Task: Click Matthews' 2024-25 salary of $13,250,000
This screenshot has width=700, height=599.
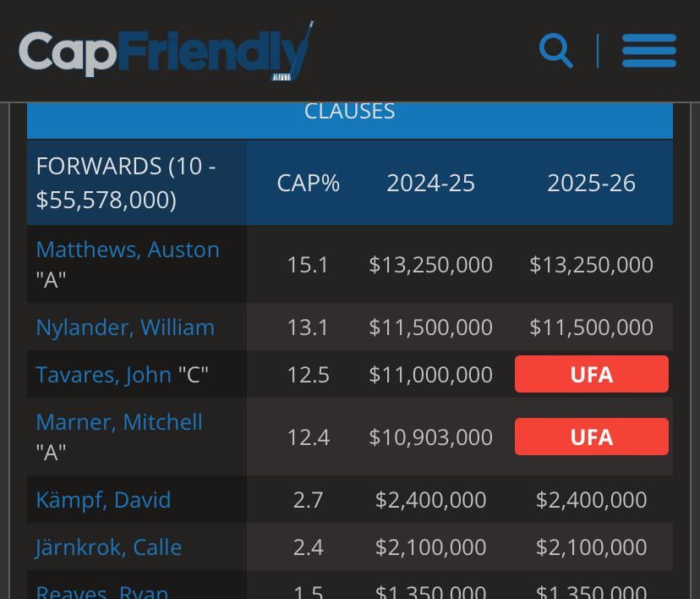Action: coord(430,265)
